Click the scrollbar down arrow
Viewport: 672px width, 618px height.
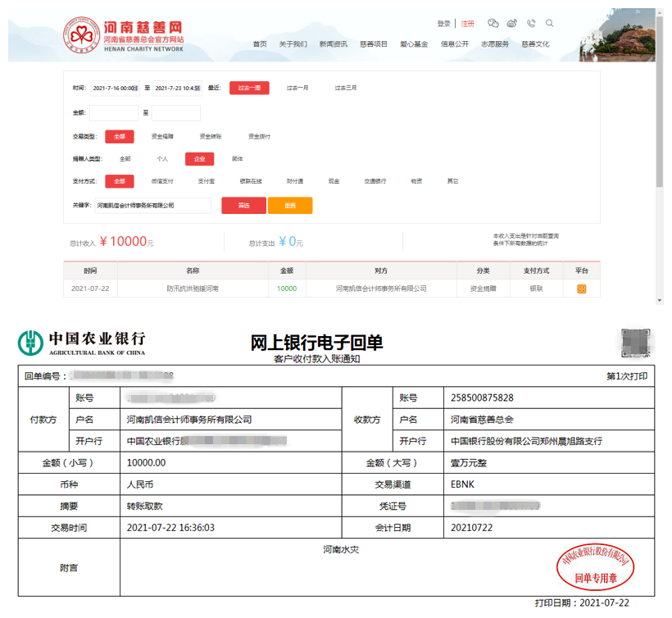coord(660,301)
